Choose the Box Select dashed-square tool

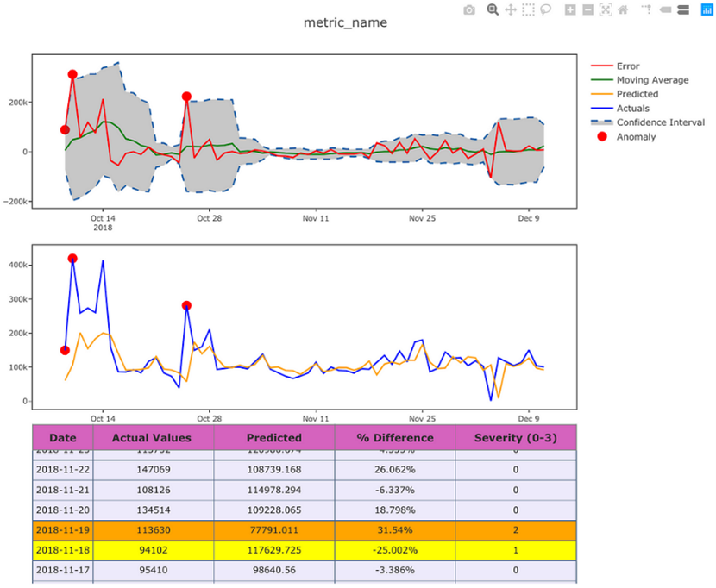pyautogui.click(x=528, y=10)
